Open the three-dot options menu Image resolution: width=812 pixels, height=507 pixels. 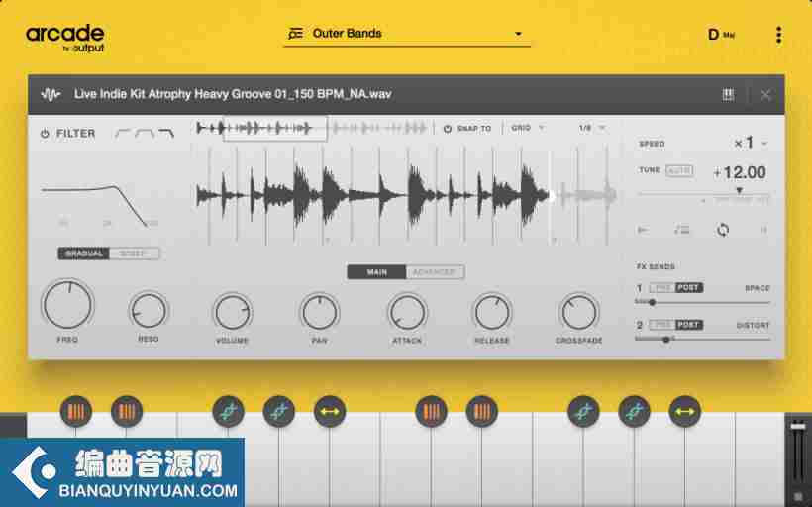coord(779,35)
